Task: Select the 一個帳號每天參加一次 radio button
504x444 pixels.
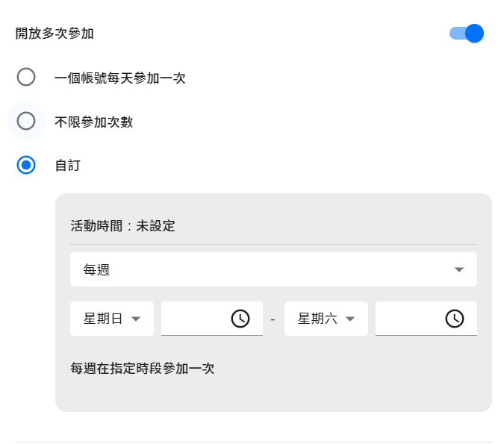Action: tap(26, 77)
